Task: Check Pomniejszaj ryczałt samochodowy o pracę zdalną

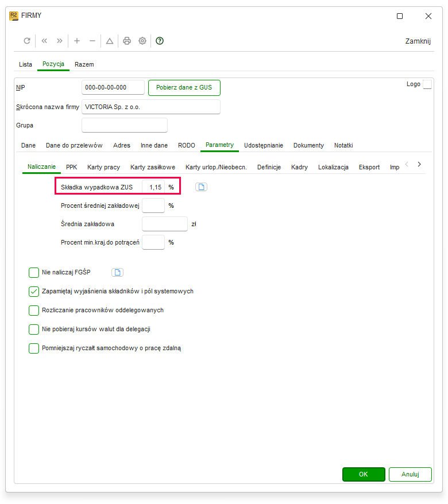Action: [x=34, y=348]
